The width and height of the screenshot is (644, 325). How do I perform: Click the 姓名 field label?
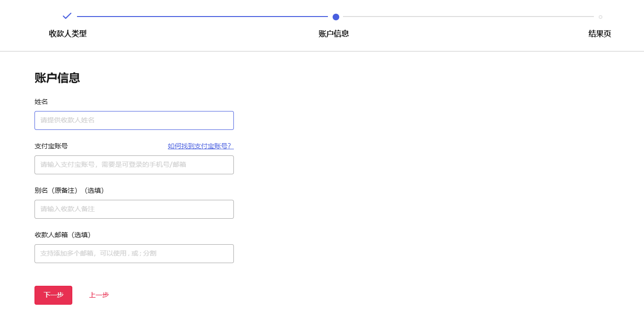pos(41,102)
